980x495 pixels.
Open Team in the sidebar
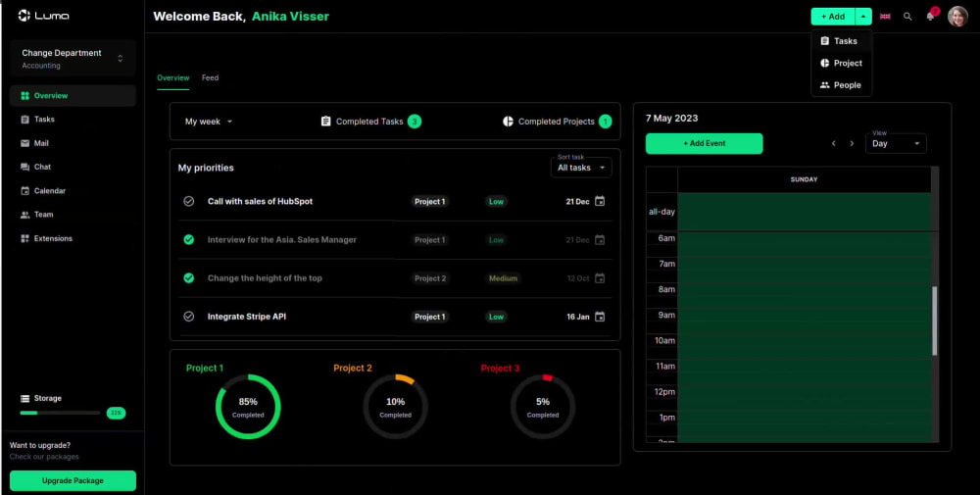73,215
